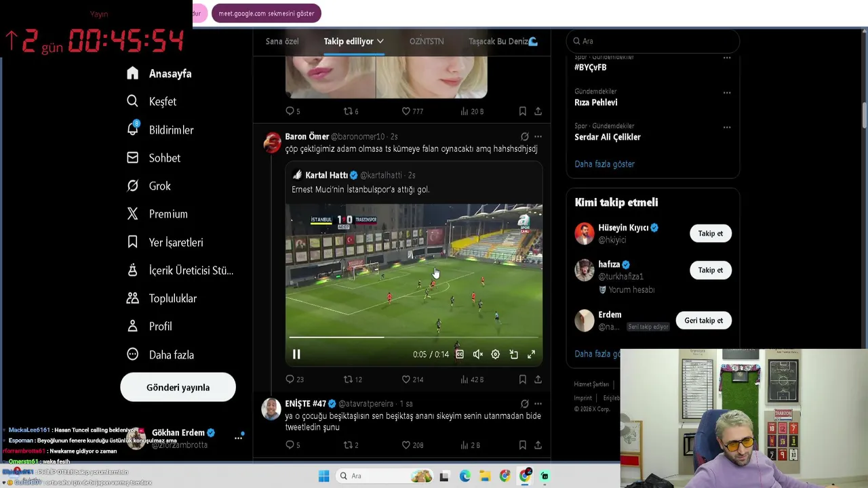Open more options on ENİŞTE #47 post
The image size is (868, 488).
click(538, 403)
